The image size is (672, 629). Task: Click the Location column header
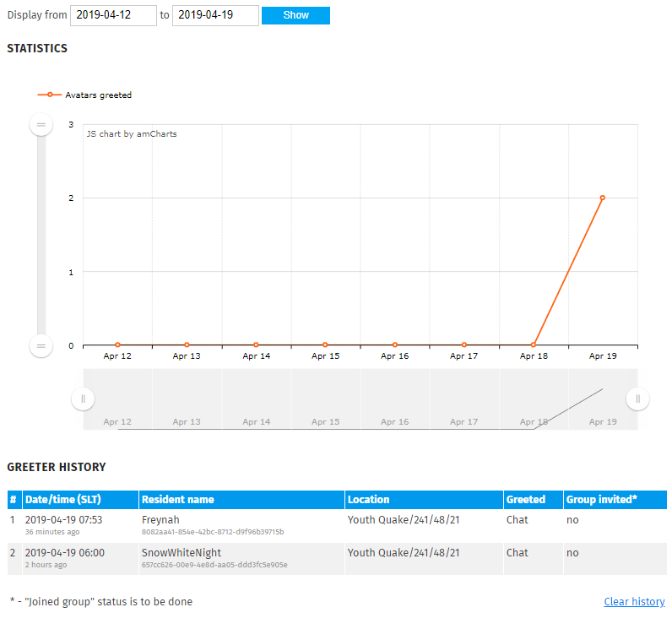(424, 500)
